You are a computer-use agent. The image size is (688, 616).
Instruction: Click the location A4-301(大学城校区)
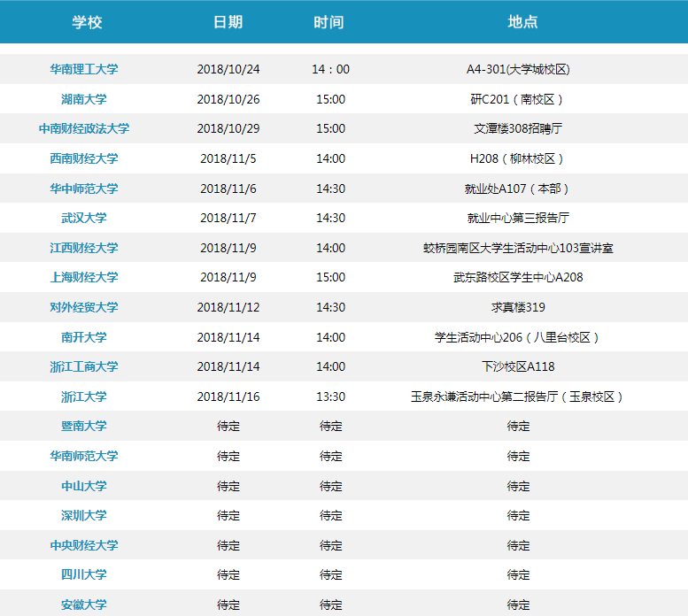click(x=518, y=69)
